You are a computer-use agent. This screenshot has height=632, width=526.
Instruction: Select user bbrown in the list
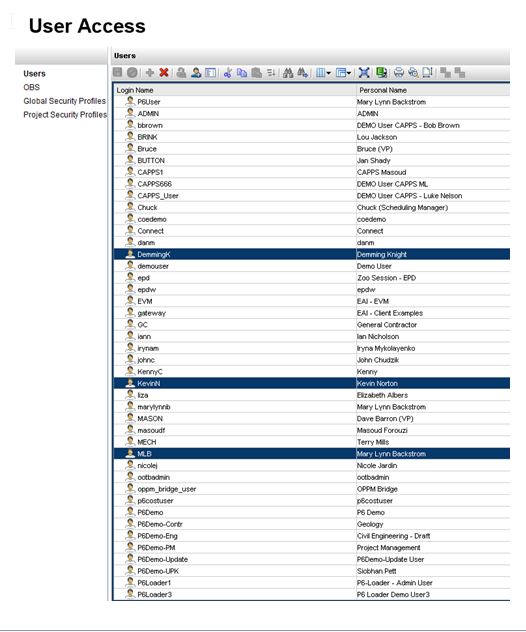(311, 125)
